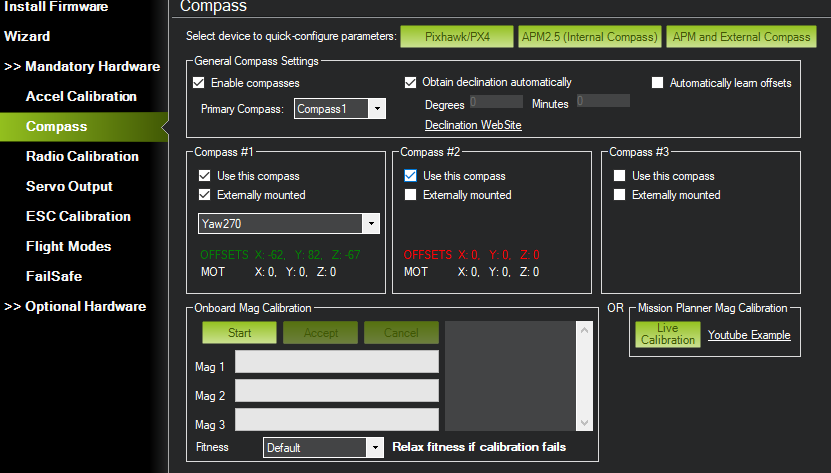Enable Compass #3 Externally mounted
The height and width of the screenshot is (473, 831).
tap(619, 195)
